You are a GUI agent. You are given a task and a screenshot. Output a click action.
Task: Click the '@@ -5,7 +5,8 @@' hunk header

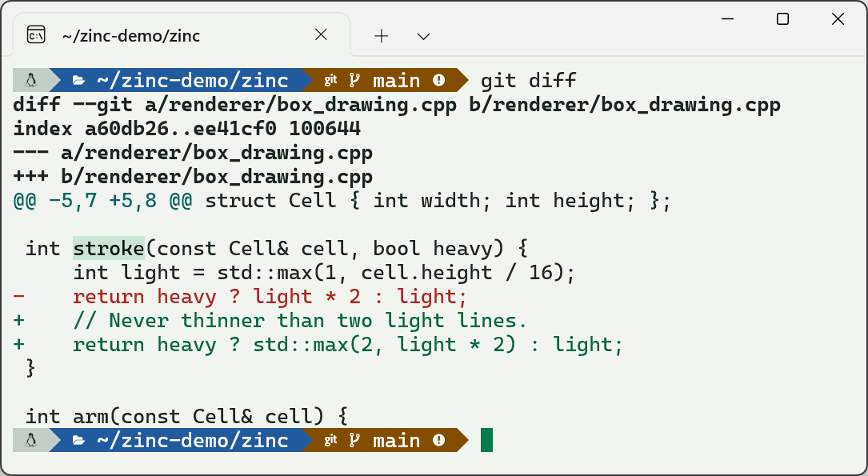(102, 200)
